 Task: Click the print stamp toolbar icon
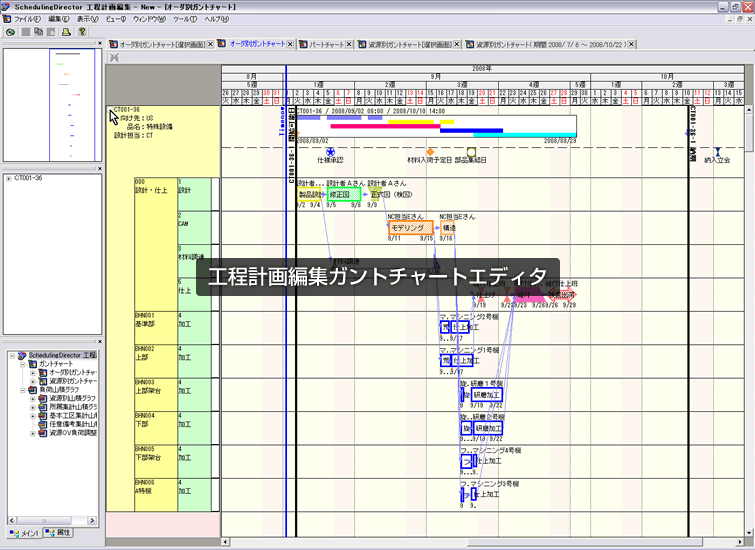point(66,32)
